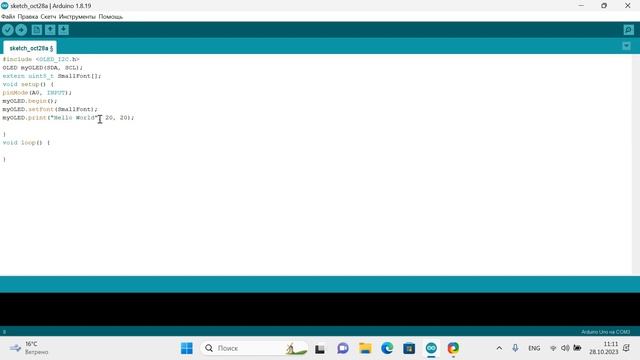Select the sketch_oct28a tab
Image resolution: width=640 pixels, height=360 pixels.
point(30,48)
